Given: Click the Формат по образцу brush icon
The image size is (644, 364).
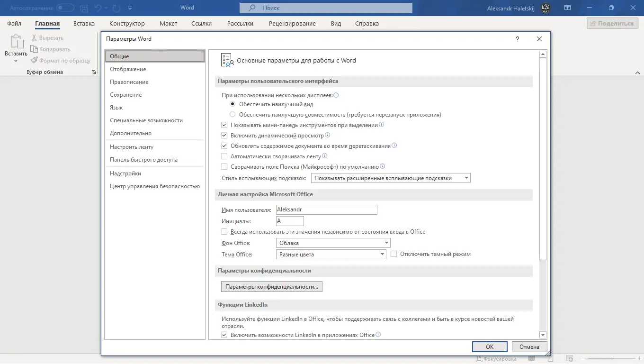Looking at the screenshot, I should (x=34, y=61).
